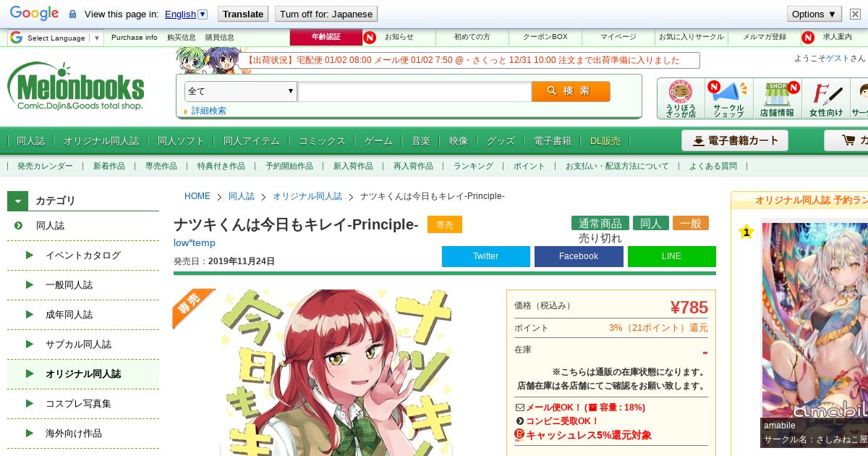Share via LINE button

coord(672,256)
